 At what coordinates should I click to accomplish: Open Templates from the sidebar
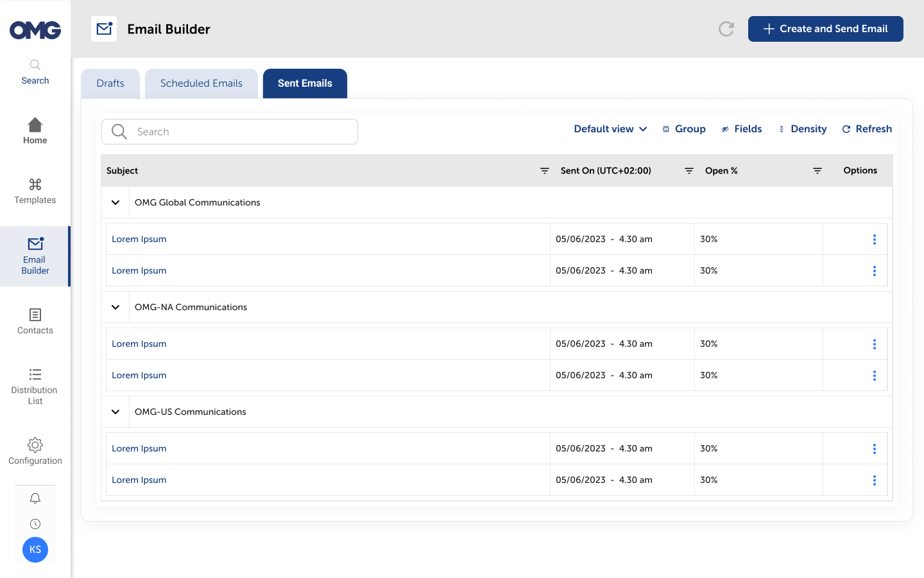35,191
